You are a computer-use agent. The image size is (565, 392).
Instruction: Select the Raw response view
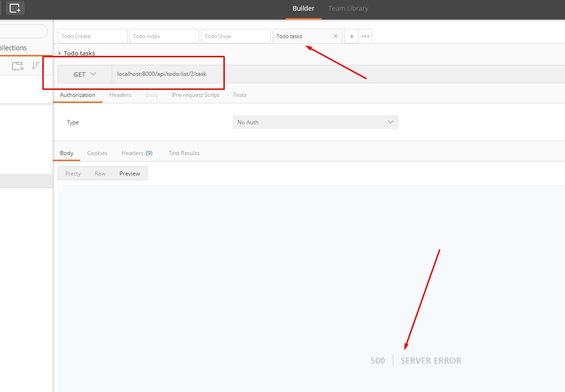100,174
